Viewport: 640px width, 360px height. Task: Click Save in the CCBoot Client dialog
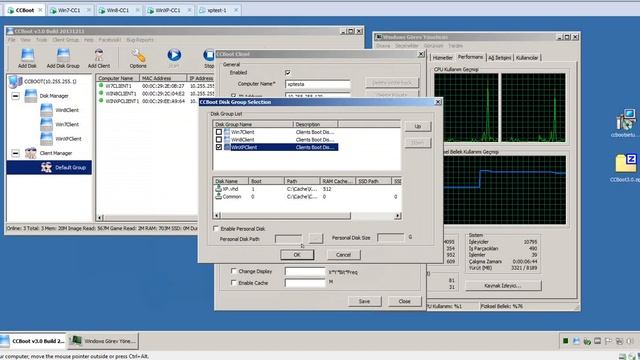tap(364, 301)
